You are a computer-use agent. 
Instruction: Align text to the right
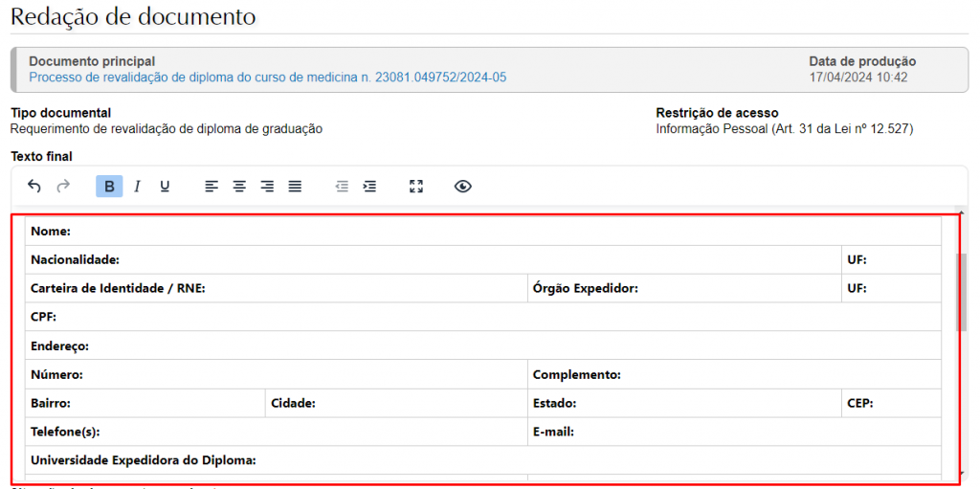tap(267, 187)
